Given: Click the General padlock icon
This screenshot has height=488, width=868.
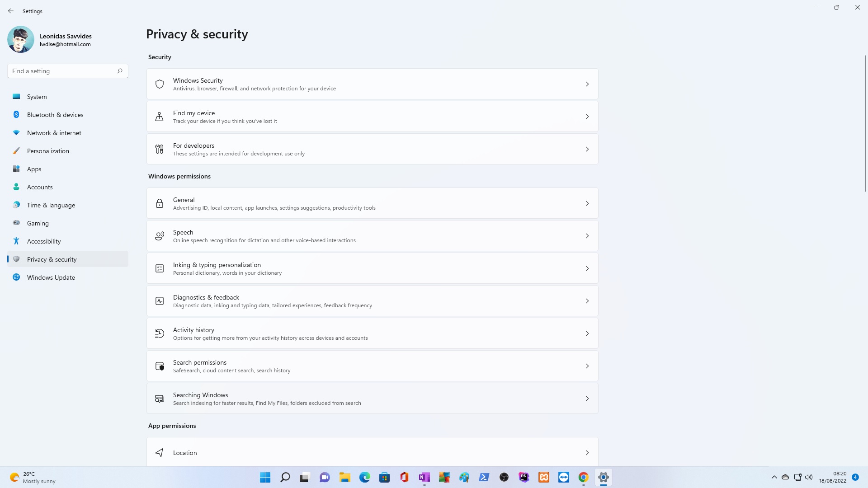Looking at the screenshot, I should 159,203.
